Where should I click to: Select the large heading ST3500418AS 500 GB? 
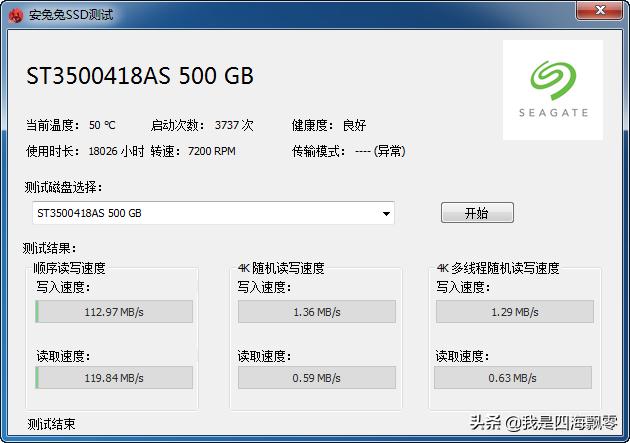click(x=140, y=75)
